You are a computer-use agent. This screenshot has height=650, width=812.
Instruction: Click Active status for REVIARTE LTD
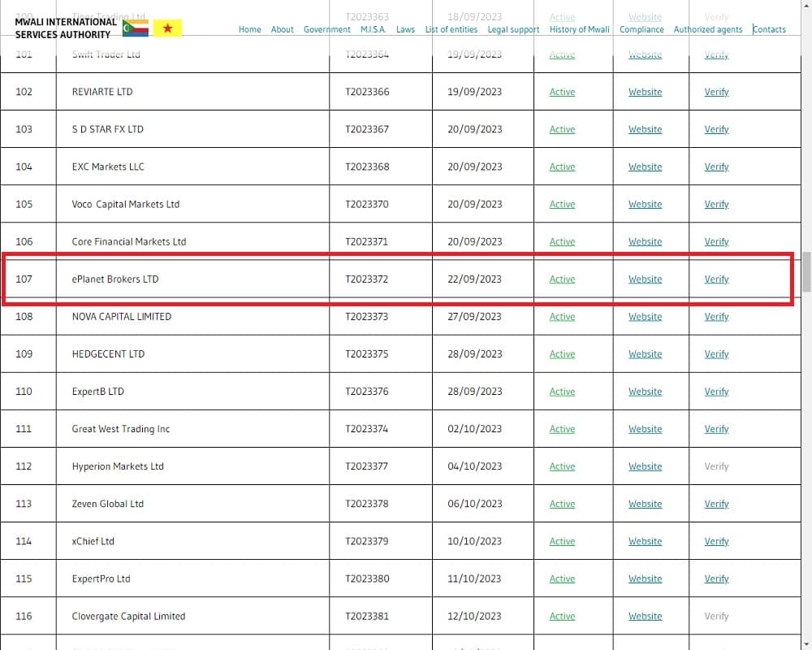[x=562, y=92]
